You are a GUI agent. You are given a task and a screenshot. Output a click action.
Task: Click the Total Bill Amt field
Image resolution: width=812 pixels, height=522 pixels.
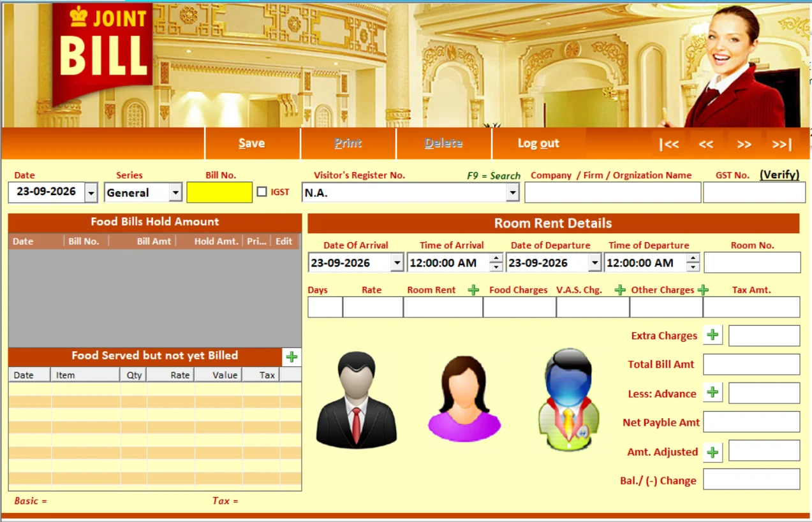[x=751, y=365]
